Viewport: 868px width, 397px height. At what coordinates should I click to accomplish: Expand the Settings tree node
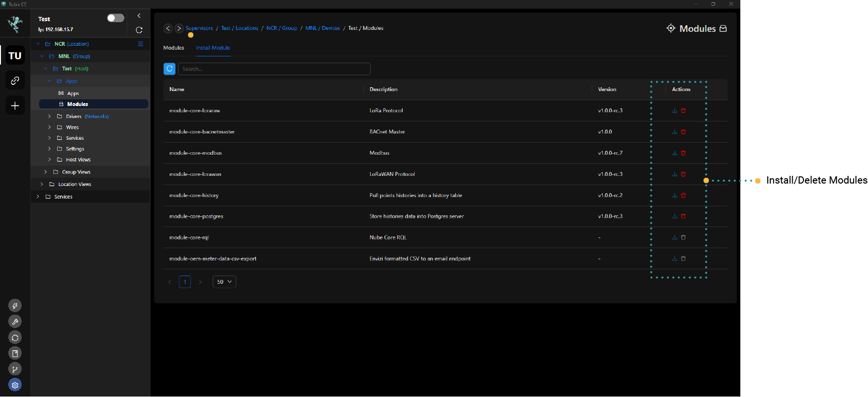tap(49, 148)
